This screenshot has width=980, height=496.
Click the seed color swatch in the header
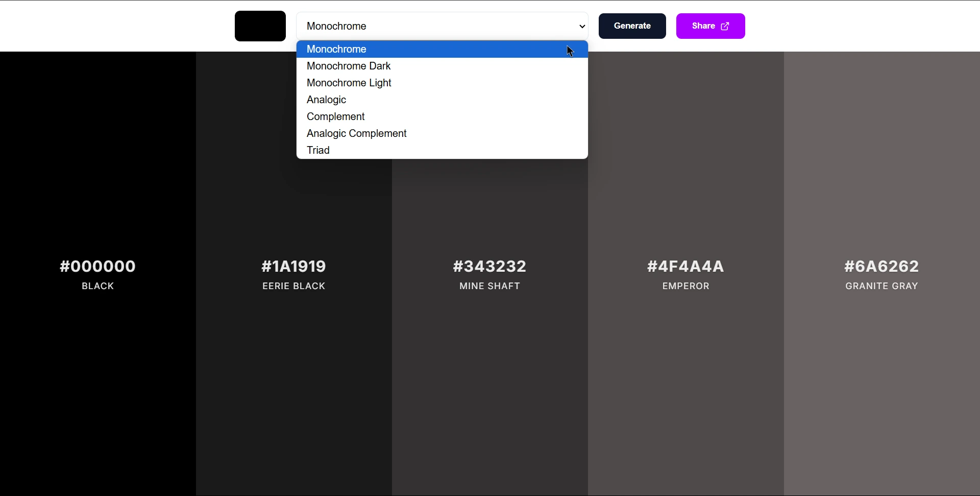pyautogui.click(x=260, y=26)
